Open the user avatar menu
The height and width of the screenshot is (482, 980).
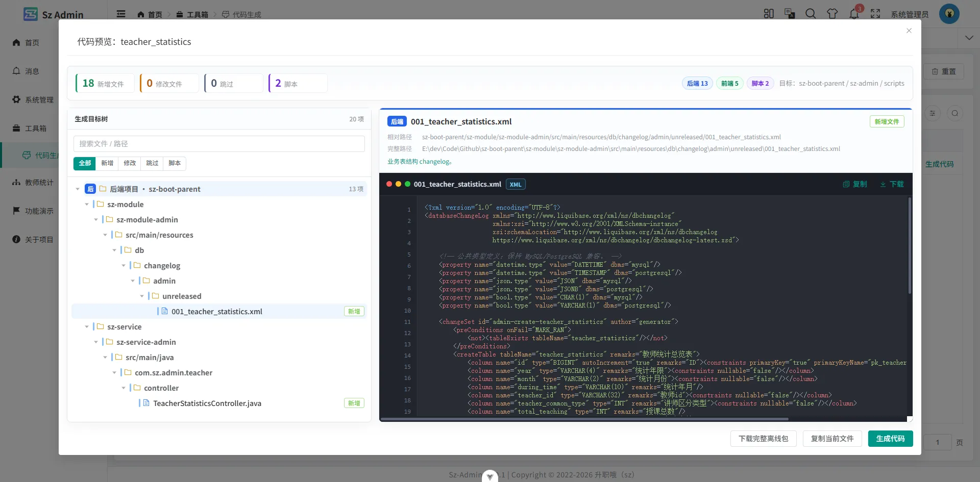coord(949,14)
